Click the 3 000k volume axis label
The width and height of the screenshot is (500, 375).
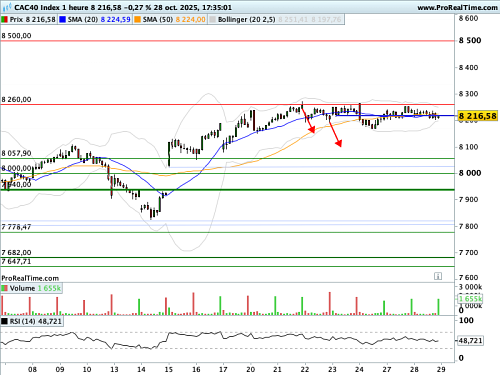click(470, 287)
